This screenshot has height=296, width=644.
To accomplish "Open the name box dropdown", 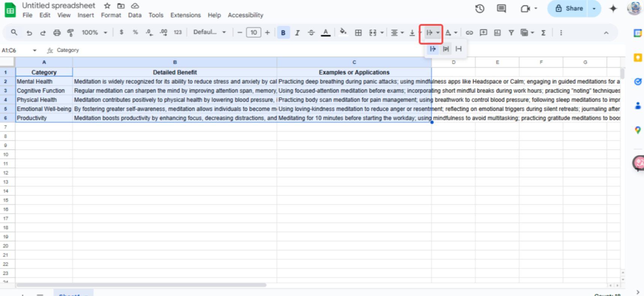I will tap(35, 50).
